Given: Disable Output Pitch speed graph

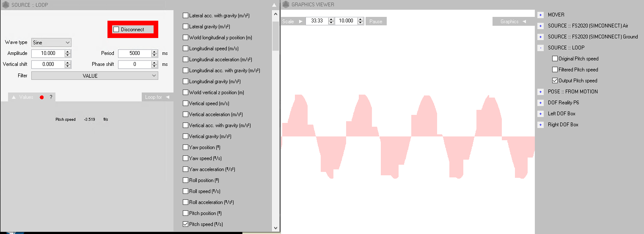Looking at the screenshot, I should tap(555, 81).
